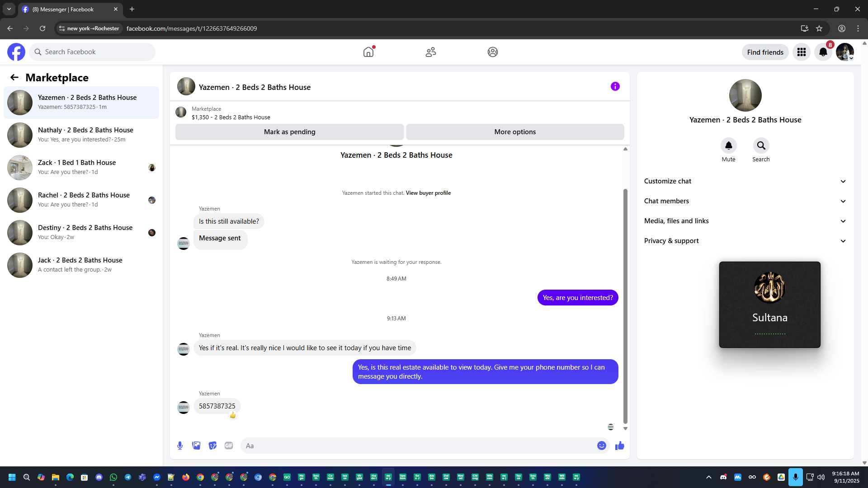Attach a photo using the image icon
The height and width of the screenshot is (488, 868).
196,446
